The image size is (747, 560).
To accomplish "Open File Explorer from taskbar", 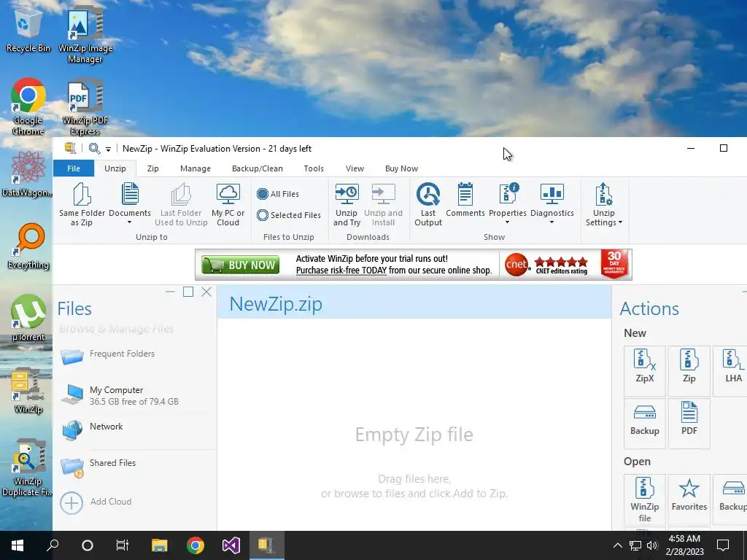I will [x=160, y=545].
